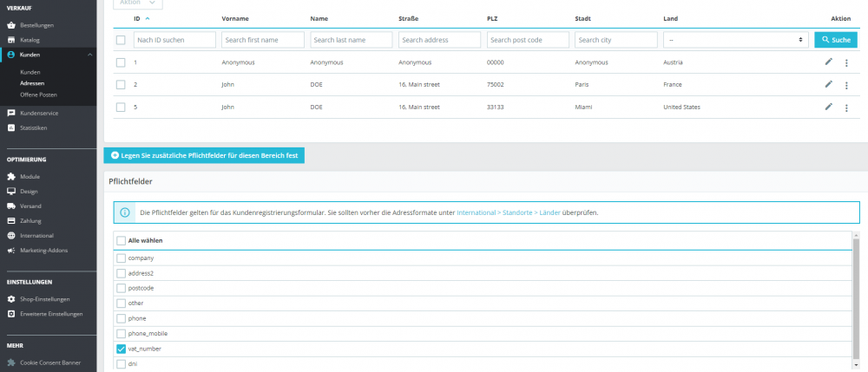This screenshot has height=372, width=868.
Task: Open more actions for Paris address row
Action: [846, 85]
